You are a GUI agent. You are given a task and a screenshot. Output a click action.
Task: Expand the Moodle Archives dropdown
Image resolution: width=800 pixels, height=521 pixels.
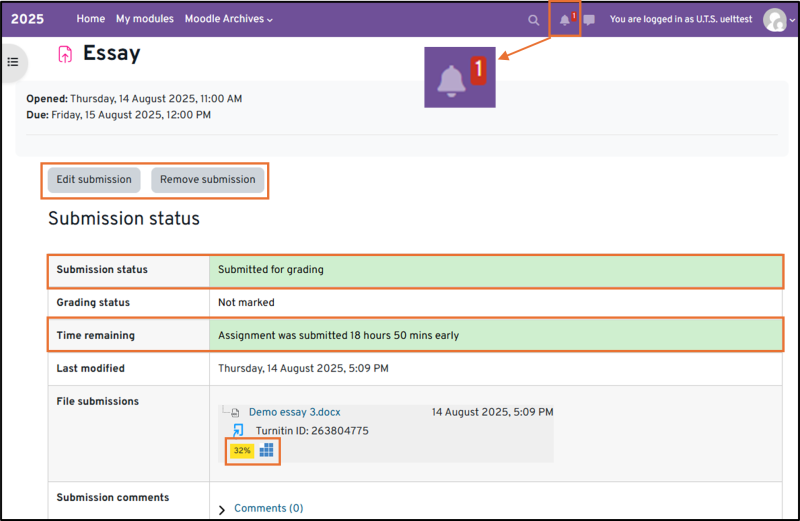tap(229, 19)
